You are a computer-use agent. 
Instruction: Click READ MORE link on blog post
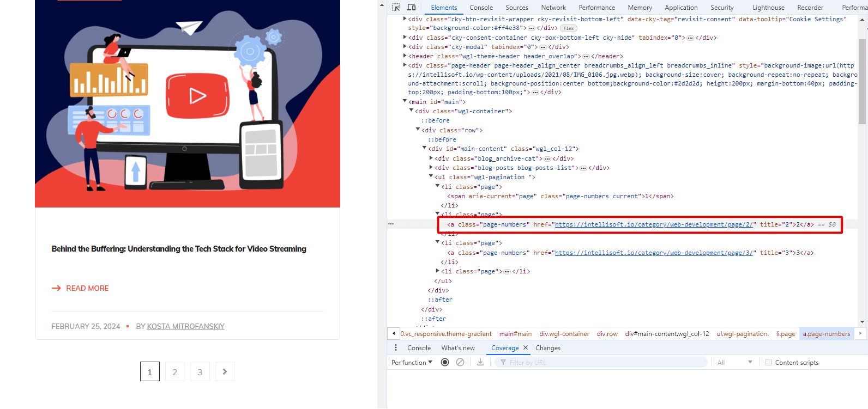87,288
